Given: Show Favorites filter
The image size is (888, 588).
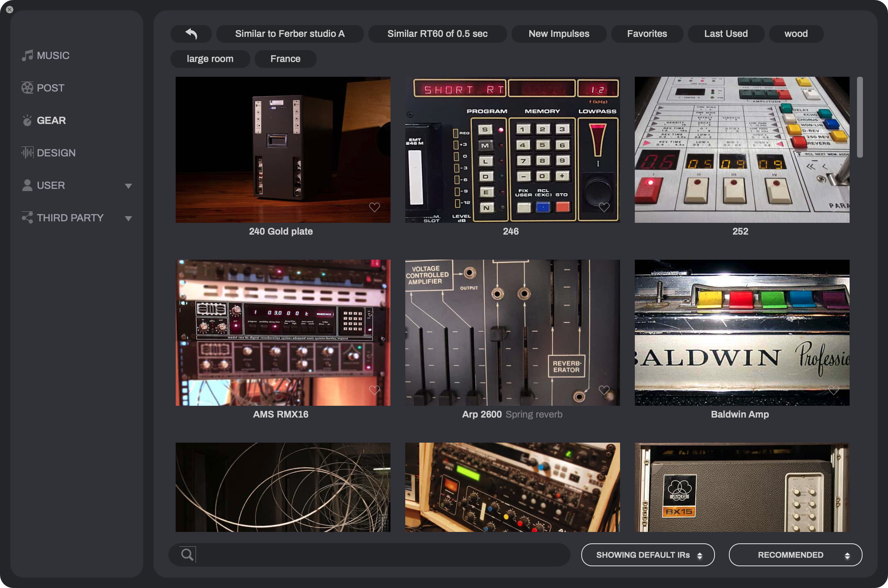Looking at the screenshot, I should click(647, 34).
